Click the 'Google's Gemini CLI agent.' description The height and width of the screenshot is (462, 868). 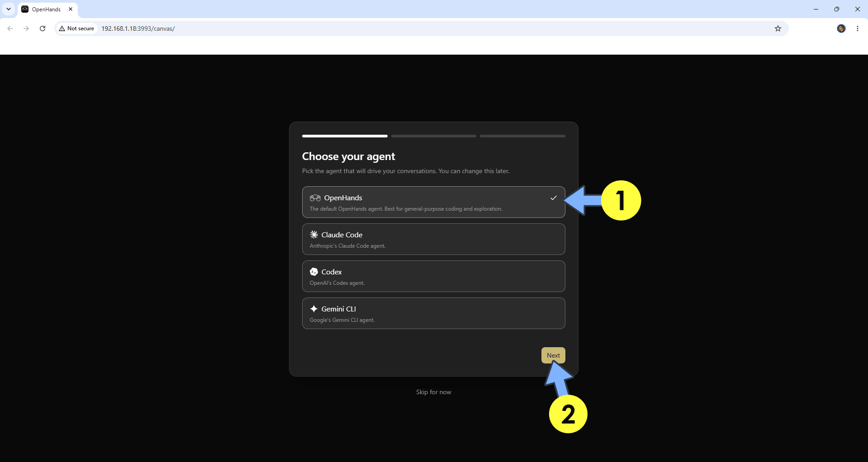tap(342, 320)
